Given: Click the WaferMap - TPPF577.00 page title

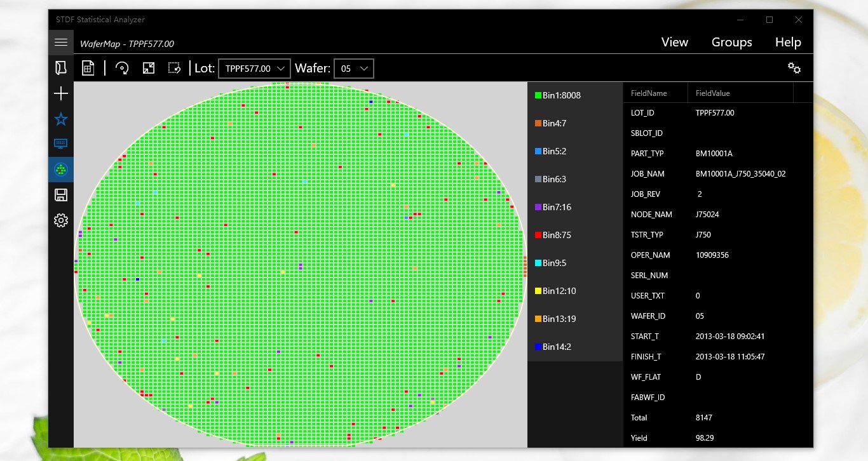Looking at the screenshot, I should pyautogui.click(x=127, y=44).
